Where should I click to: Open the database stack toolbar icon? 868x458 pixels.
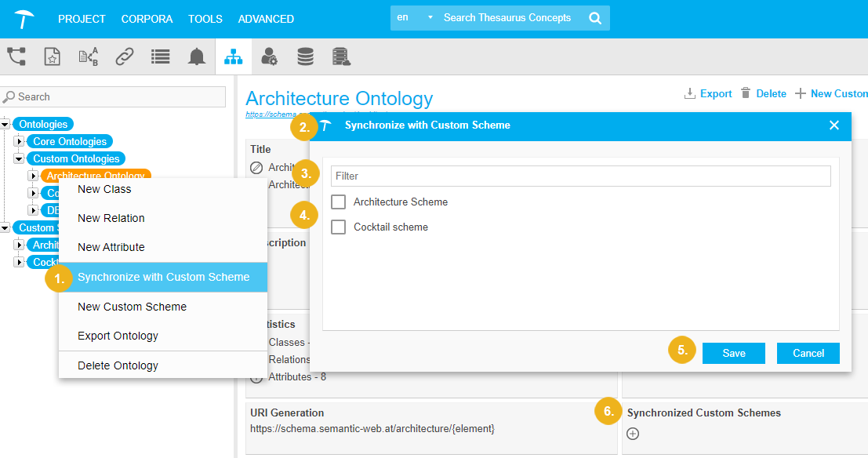pyautogui.click(x=305, y=56)
